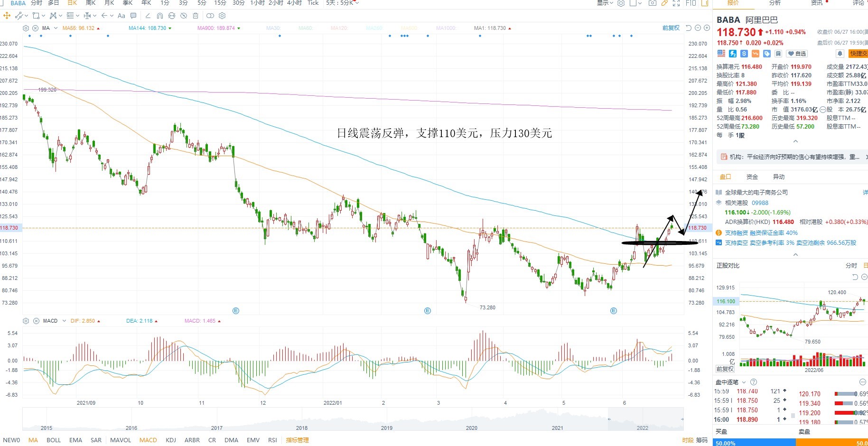Click the 前复权 adjustment link above chart
The width and height of the screenshot is (868, 446).
tap(671, 28)
